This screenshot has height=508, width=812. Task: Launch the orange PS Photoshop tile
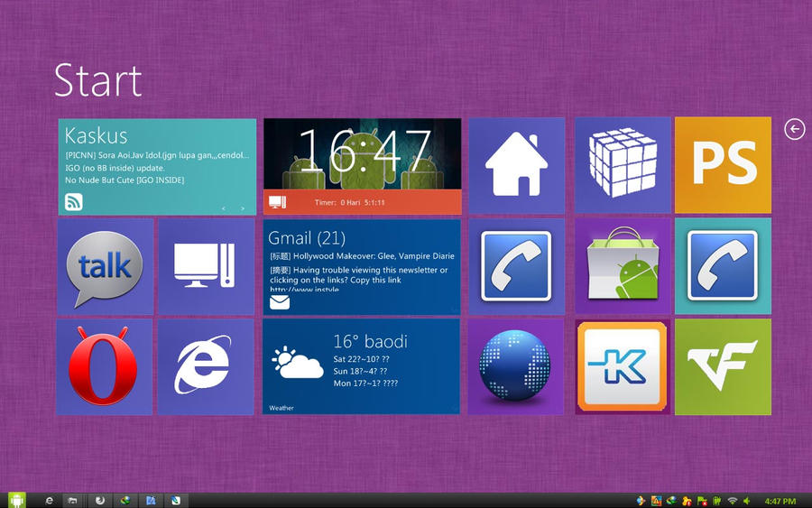(723, 165)
